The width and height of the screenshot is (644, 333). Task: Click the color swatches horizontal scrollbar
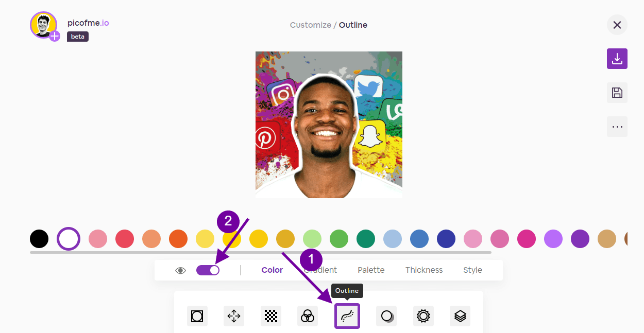click(261, 252)
